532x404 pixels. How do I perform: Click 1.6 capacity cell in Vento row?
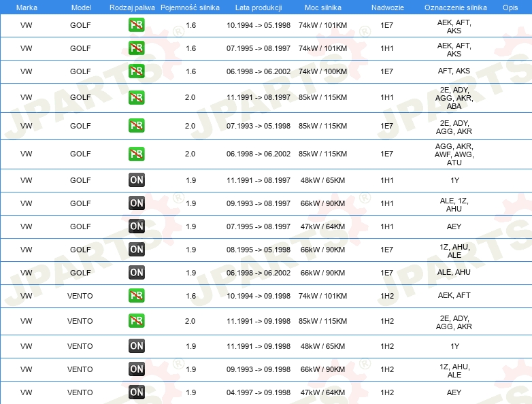pyautogui.click(x=190, y=296)
